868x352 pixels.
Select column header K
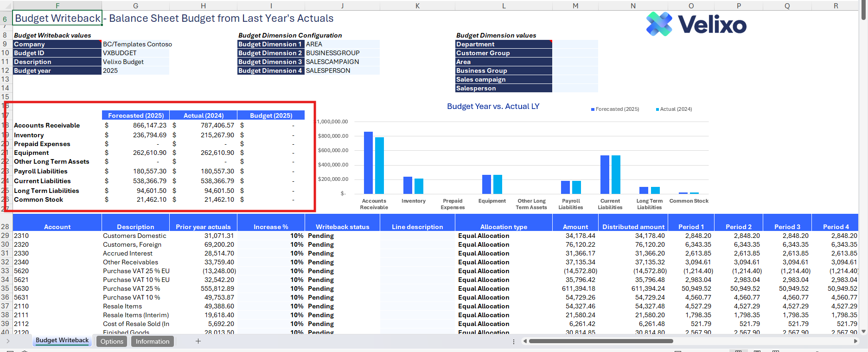[417, 6]
